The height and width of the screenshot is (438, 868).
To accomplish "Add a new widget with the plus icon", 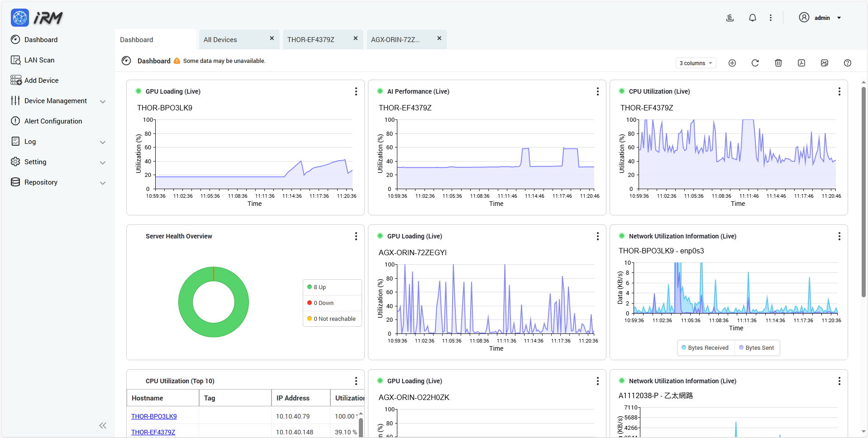I will pos(732,63).
